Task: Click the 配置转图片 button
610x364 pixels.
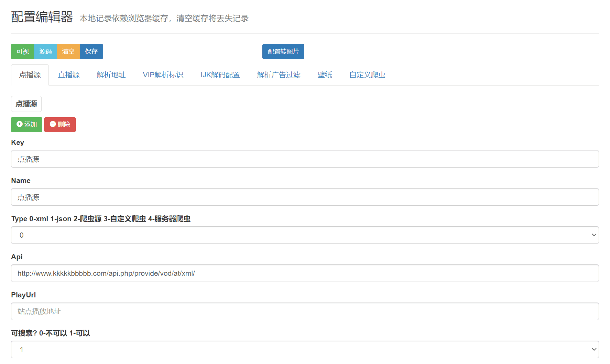Action: coord(283,51)
